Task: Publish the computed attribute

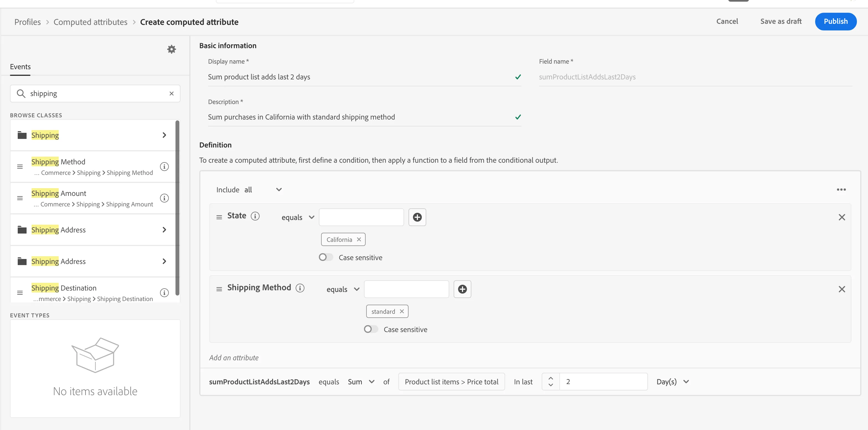Action: [x=835, y=22]
